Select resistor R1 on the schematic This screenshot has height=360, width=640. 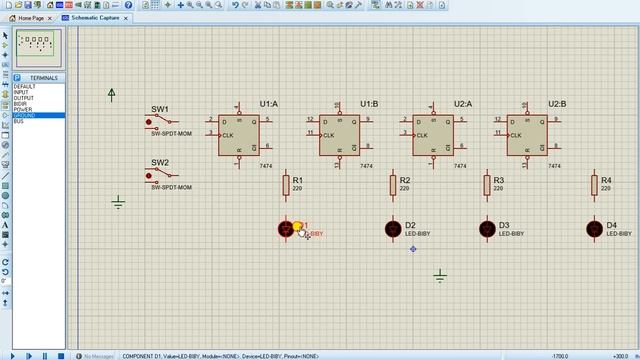tap(286, 185)
